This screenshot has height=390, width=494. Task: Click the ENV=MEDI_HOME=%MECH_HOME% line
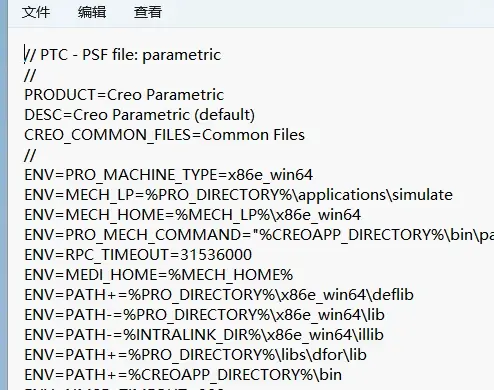tap(159, 275)
